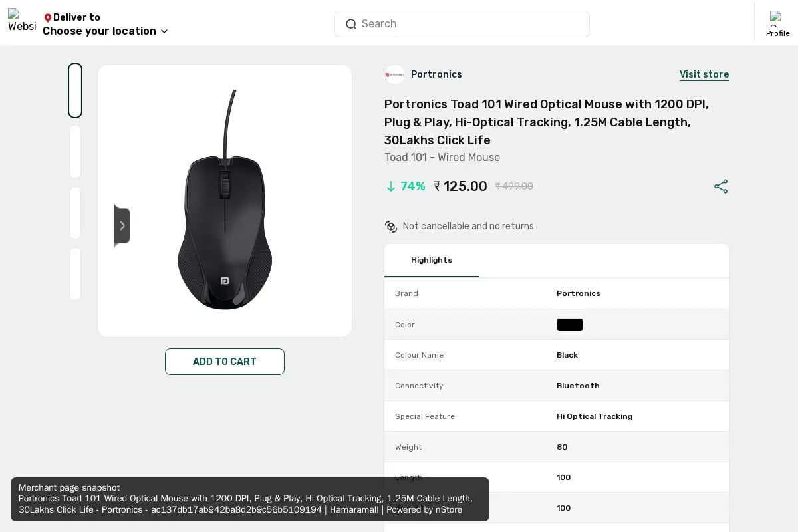Click the website logo in header

click(22, 21)
